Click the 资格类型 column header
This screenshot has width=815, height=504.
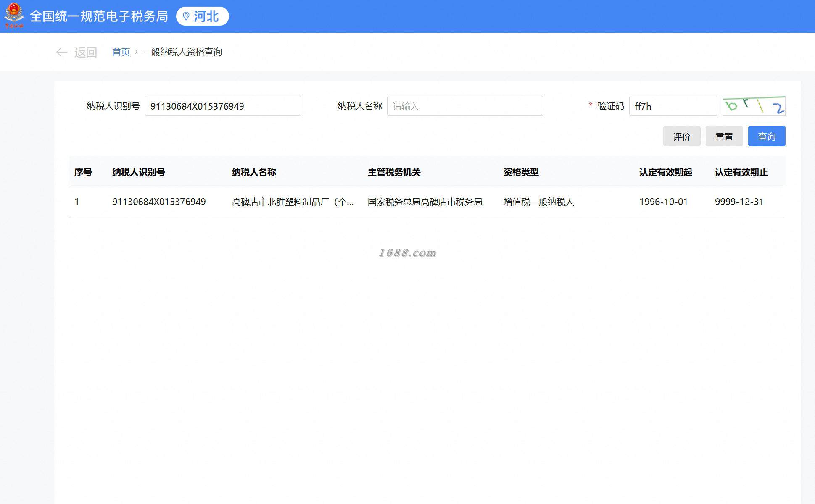521,172
